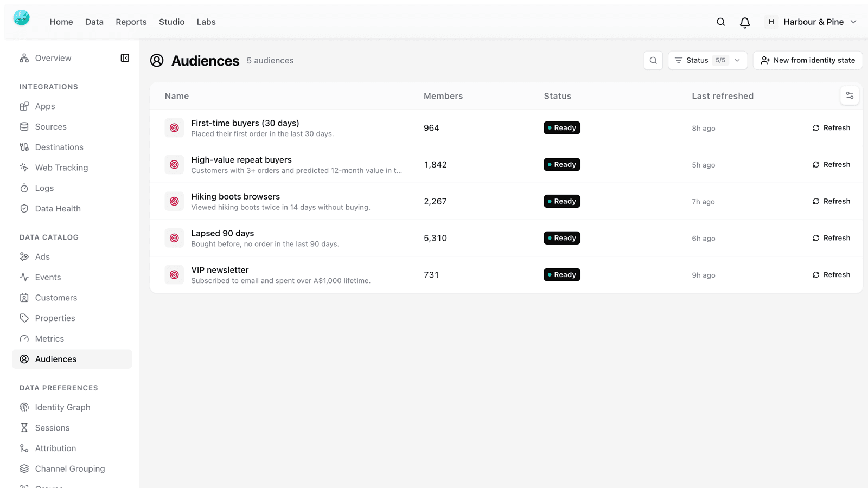The image size is (868, 488).
Task: Open notifications bell
Action: tap(745, 22)
